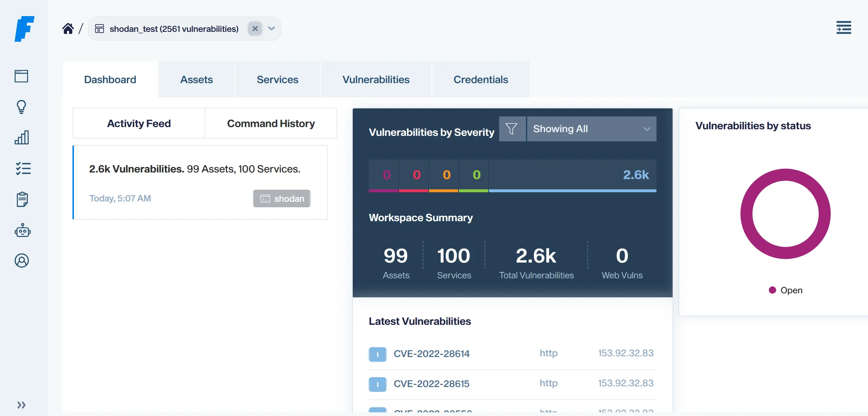Open the hamburger menu at top right
Viewport: 868px width, 416px height.
pos(844,27)
